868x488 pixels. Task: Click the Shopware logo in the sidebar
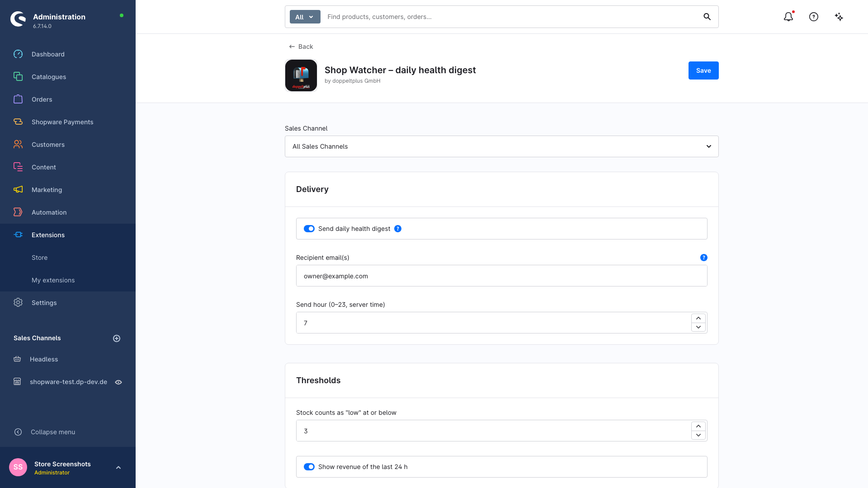tap(18, 19)
